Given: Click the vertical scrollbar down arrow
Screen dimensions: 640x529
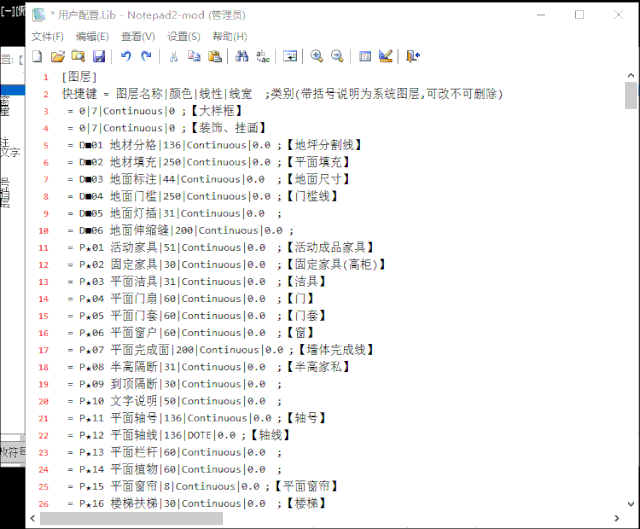Looking at the screenshot, I should point(631,504).
